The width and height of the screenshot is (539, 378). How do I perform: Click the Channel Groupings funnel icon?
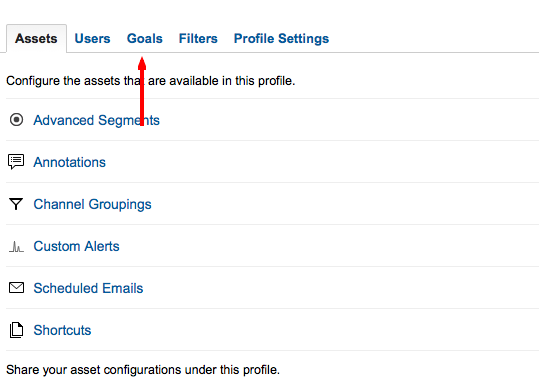click(x=16, y=204)
